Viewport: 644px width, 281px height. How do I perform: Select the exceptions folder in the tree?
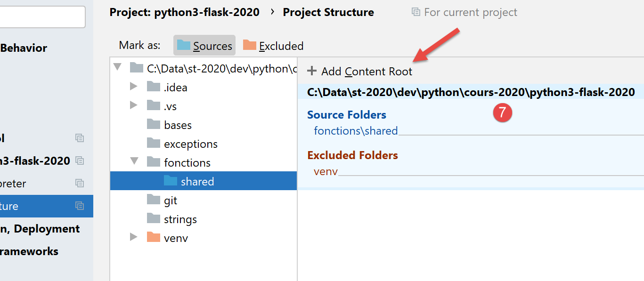[190, 144]
